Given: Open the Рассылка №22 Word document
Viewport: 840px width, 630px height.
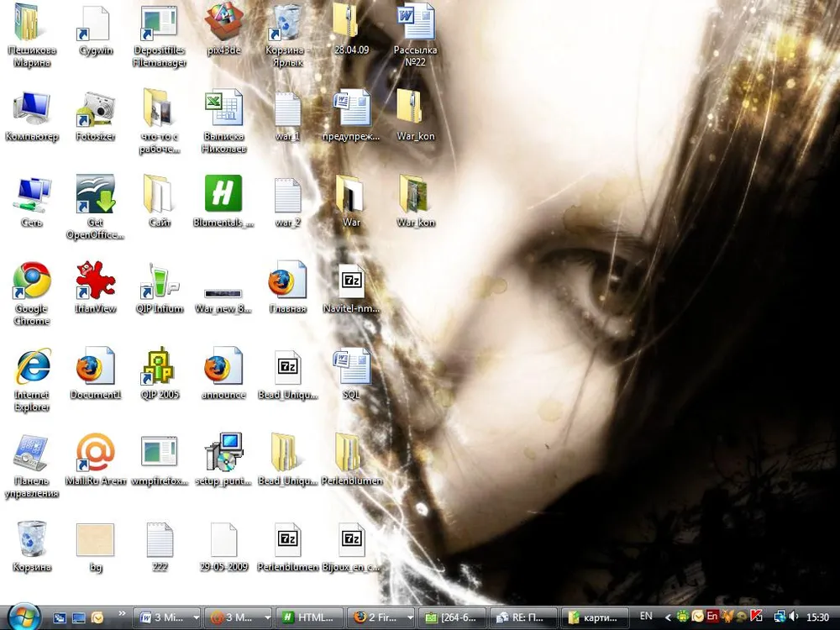Looking at the screenshot, I should tap(416, 23).
